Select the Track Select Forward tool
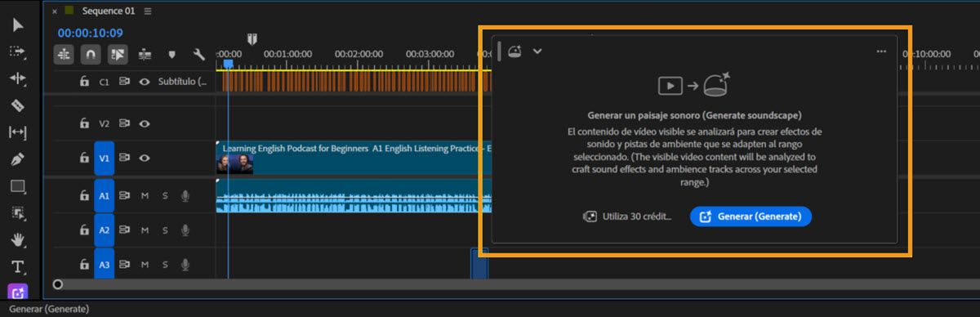Screen dimensions: 980x317 coord(18,51)
